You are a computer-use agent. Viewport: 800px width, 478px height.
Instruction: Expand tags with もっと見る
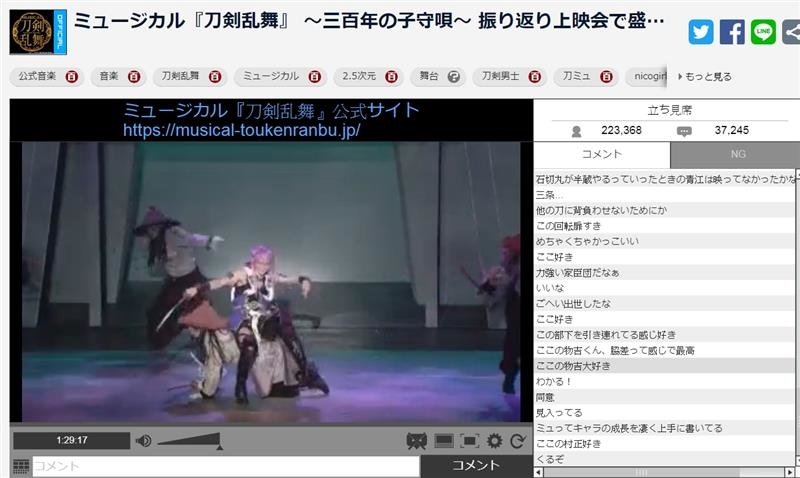[x=705, y=77]
